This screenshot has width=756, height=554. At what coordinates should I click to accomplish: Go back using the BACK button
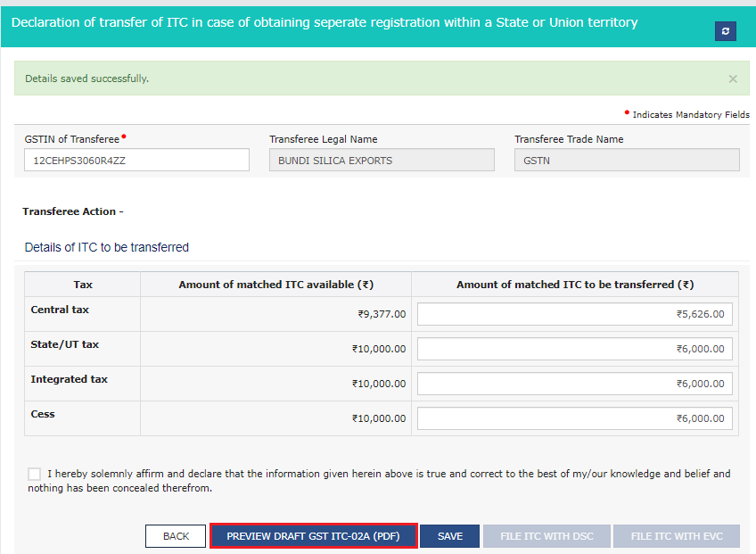point(176,536)
